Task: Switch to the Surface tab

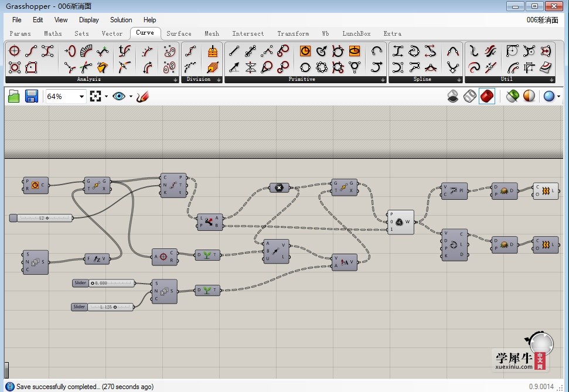Action: 179,33
